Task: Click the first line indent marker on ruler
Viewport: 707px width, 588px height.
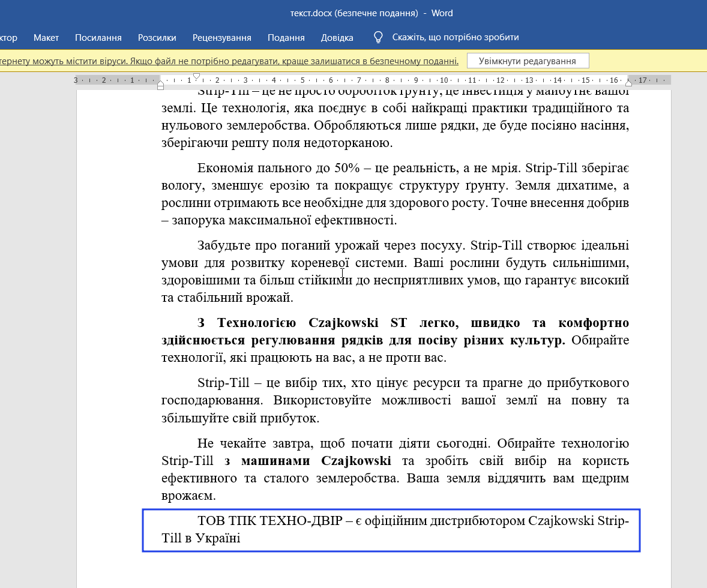Action: [197, 77]
